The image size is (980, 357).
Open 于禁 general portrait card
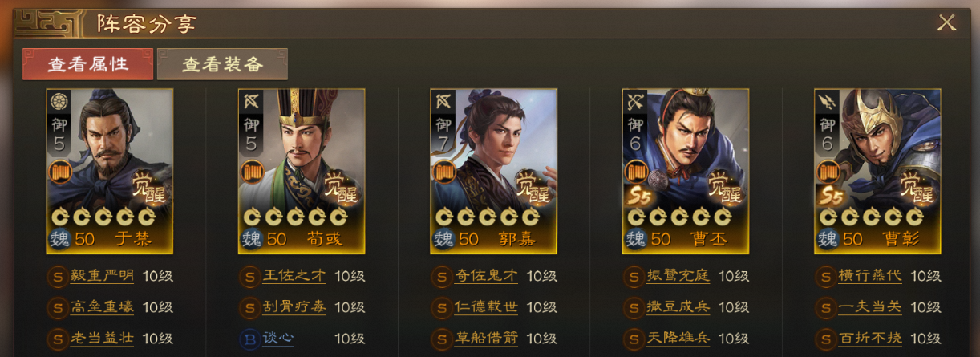pos(110,171)
